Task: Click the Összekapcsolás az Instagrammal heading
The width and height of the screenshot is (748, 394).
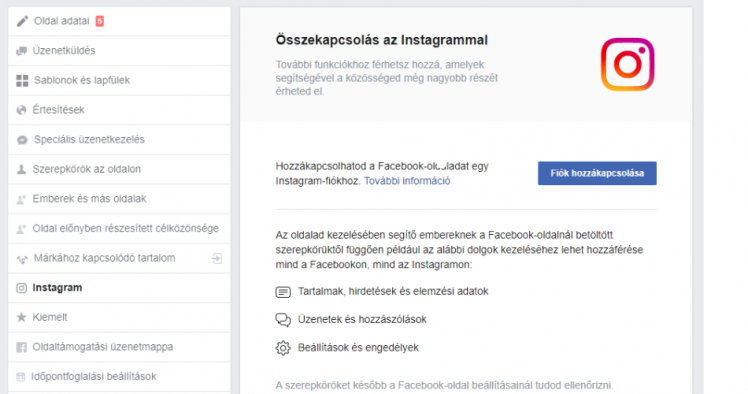Action: 381,40
